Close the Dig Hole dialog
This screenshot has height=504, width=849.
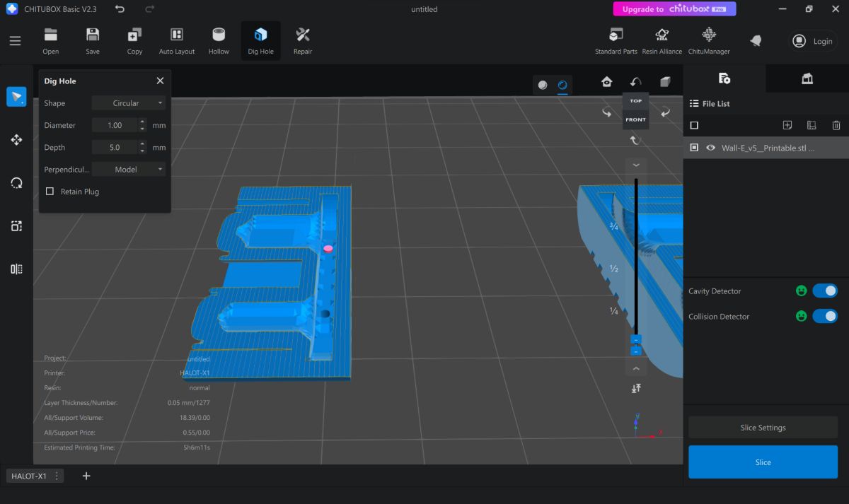(160, 81)
